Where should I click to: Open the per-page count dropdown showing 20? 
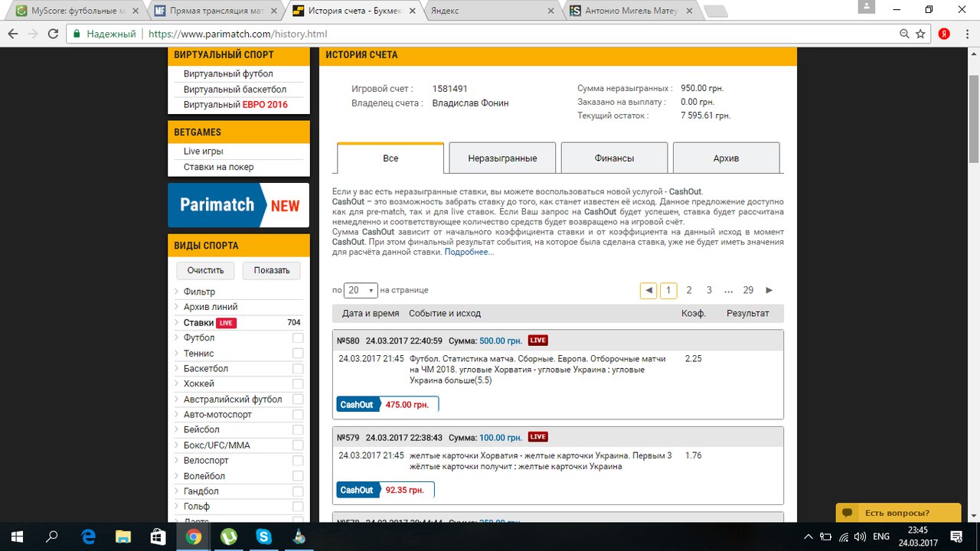(x=361, y=290)
